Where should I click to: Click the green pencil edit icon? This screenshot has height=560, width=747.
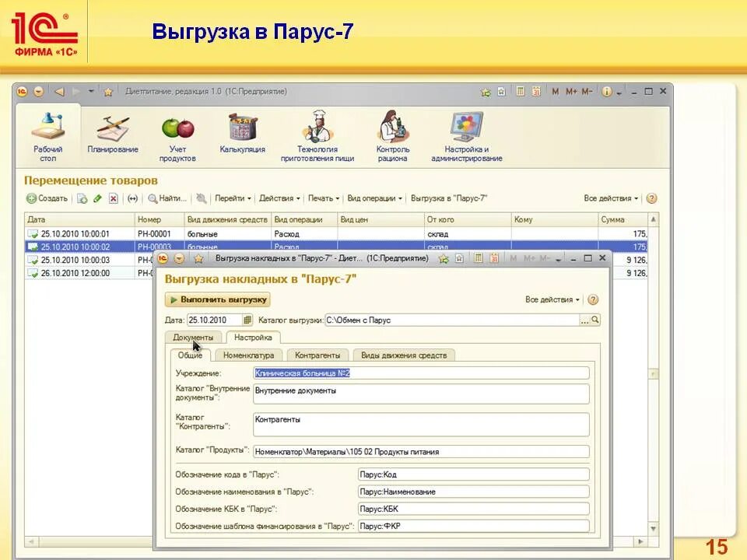point(98,198)
